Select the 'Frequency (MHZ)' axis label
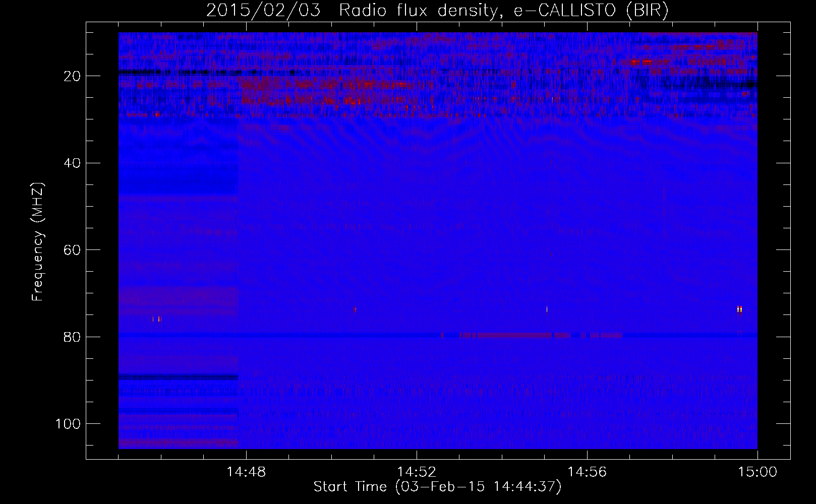816x504 pixels. tap(38, 242)
